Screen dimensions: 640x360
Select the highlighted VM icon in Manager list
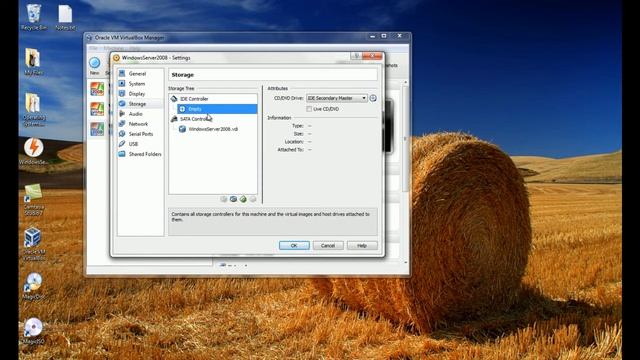click(97, 129)
